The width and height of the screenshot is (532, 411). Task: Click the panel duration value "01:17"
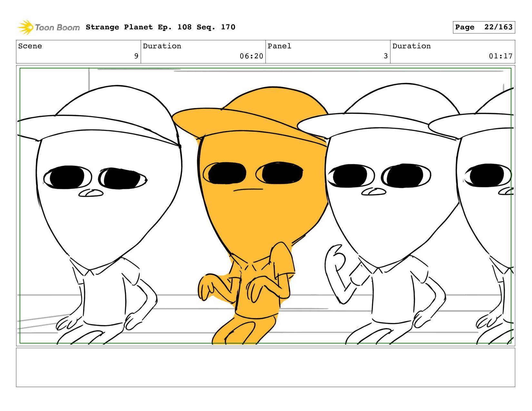(501, 56)
